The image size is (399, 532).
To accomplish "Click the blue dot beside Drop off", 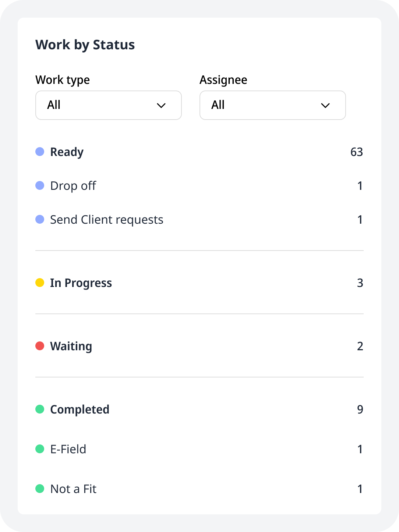I will click(x=40, y=185).
